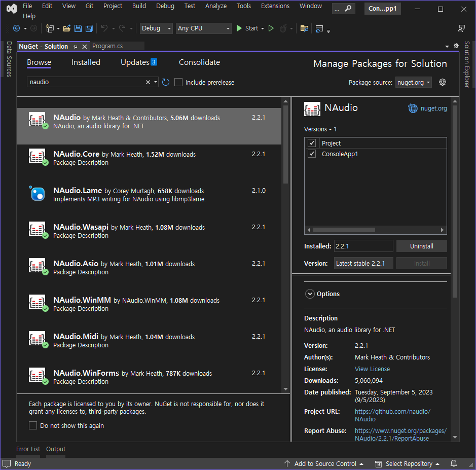The image size is (476, 470).
Task: Click the Save floppy disk icon
Action: click(78, 28)
